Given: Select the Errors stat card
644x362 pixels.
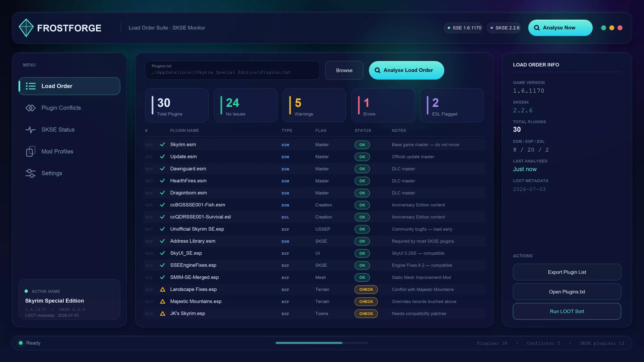Looking at the screenshot, I should point(383,105).
